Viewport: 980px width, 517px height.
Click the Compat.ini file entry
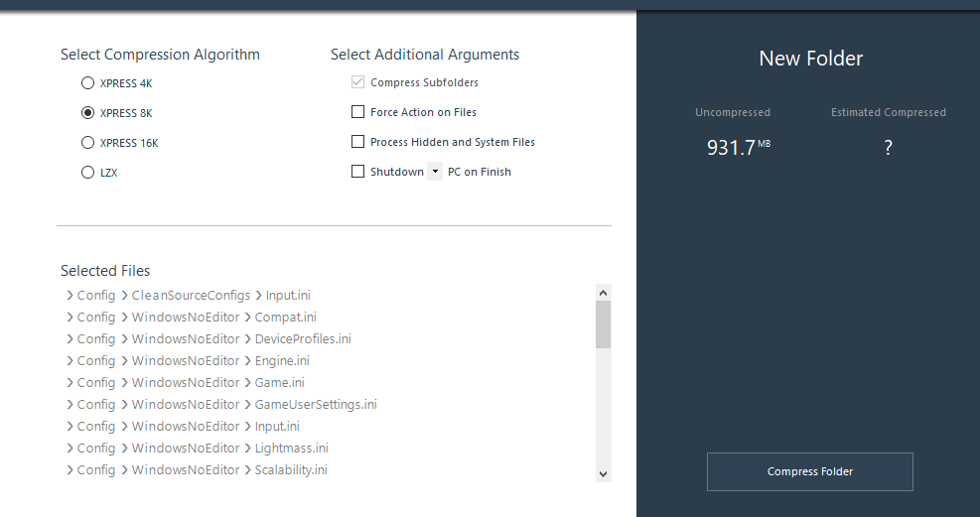pos(285,318)
